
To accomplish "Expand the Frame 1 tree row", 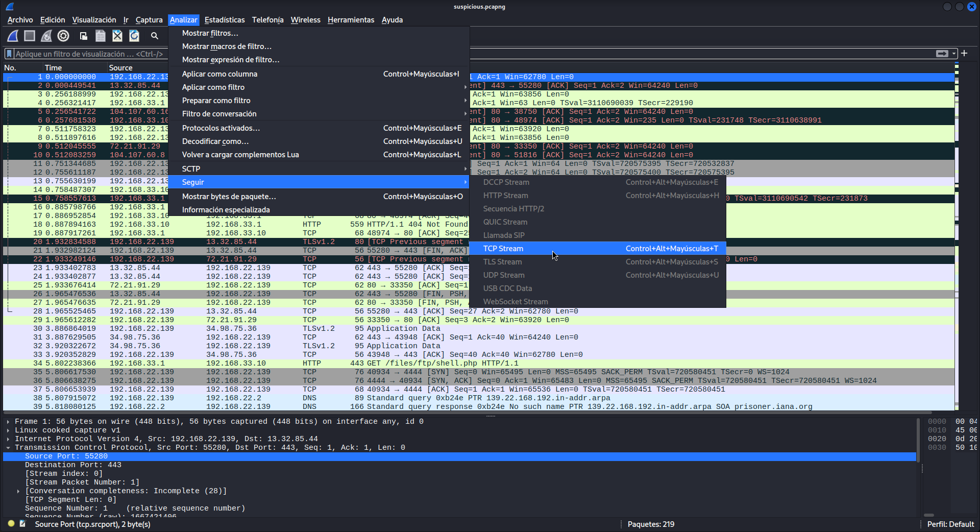I will [8, 422].
